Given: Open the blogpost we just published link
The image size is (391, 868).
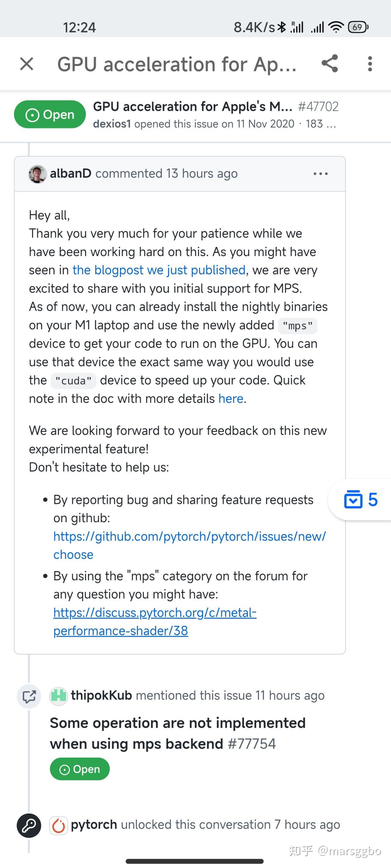Looking at the screenshot, I should (x=159, y=269).
